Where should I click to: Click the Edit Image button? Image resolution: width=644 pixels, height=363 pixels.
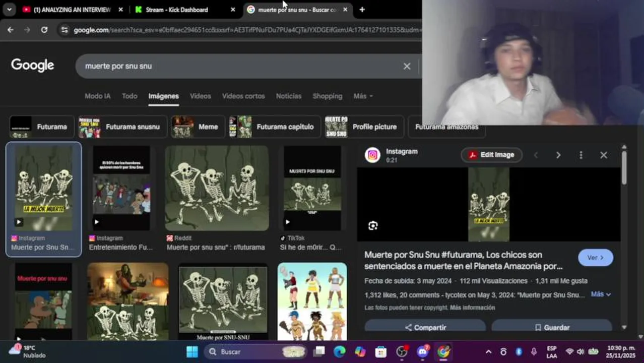[491, 155]
